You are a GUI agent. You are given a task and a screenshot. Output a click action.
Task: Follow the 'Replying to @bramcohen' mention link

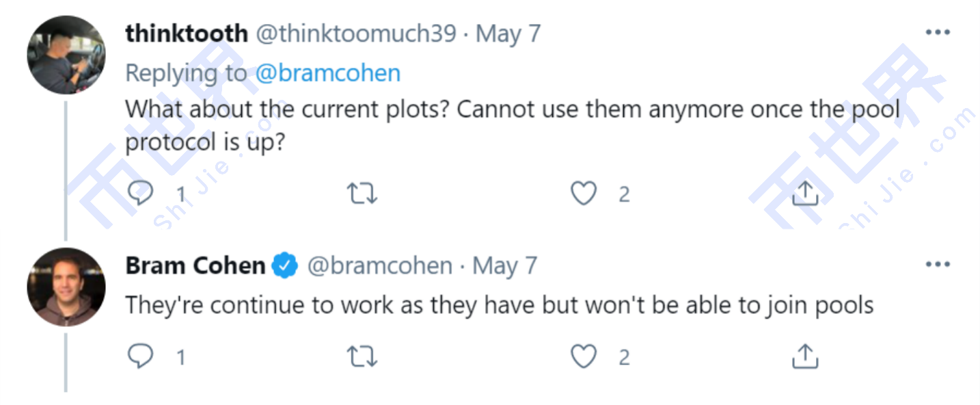(327, 73)
